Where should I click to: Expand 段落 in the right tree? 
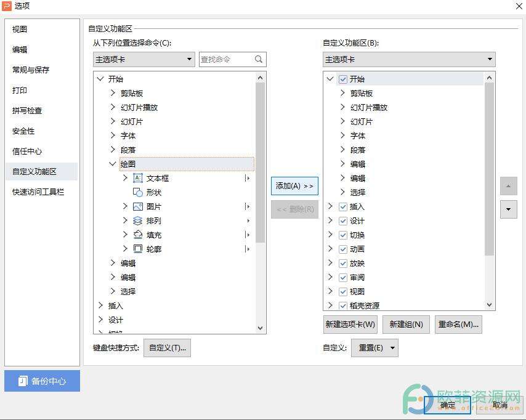(342, 150)
